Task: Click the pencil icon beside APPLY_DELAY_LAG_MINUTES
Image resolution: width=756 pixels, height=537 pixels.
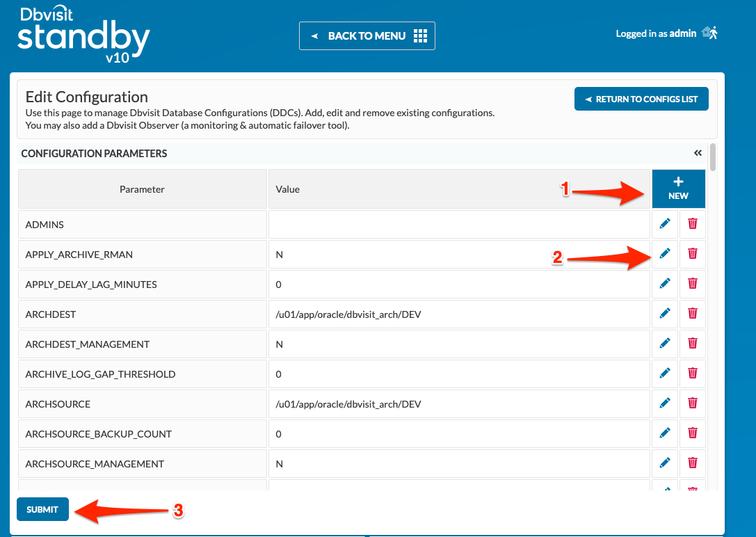Action: (x=664, y=283)
